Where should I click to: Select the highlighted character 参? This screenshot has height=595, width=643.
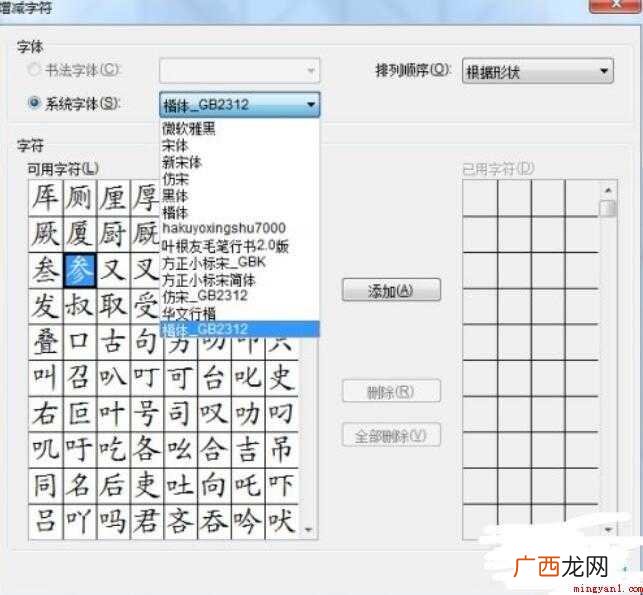pyautogui.click(x=80, y=271)
